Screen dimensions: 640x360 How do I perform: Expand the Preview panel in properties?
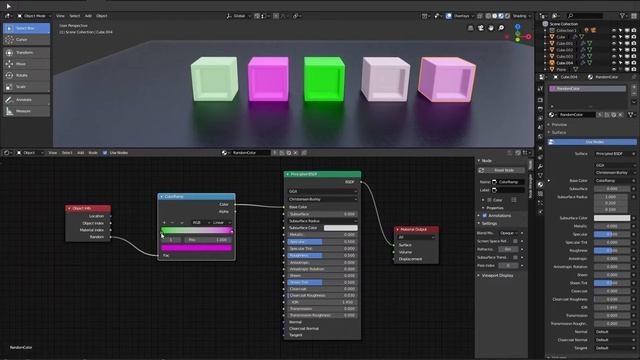coord(559,124)
